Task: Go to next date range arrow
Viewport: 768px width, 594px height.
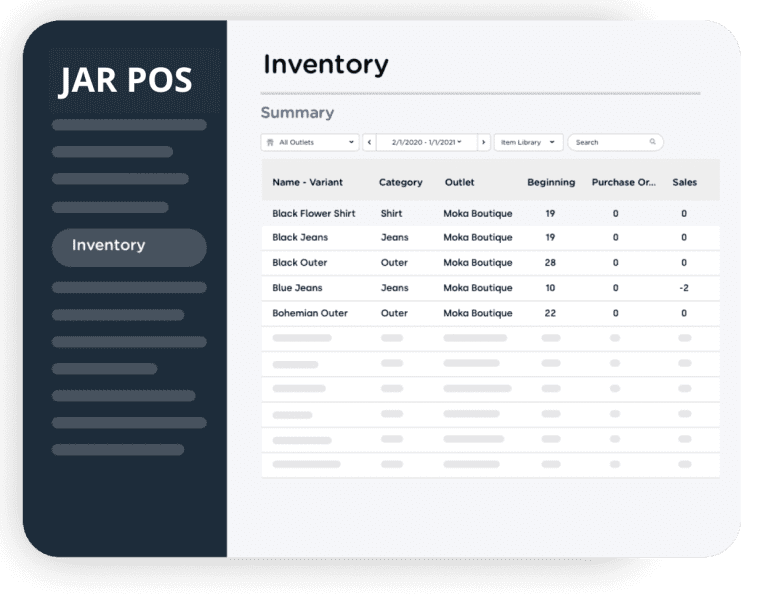Action: pos(484,142)
